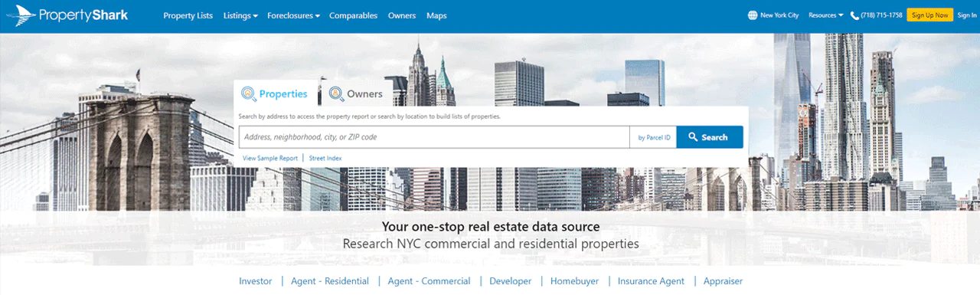The height and width of the screenshot is (295, 980).
Task: Expand the Resources dropdown menu
Action: point(825,15)
